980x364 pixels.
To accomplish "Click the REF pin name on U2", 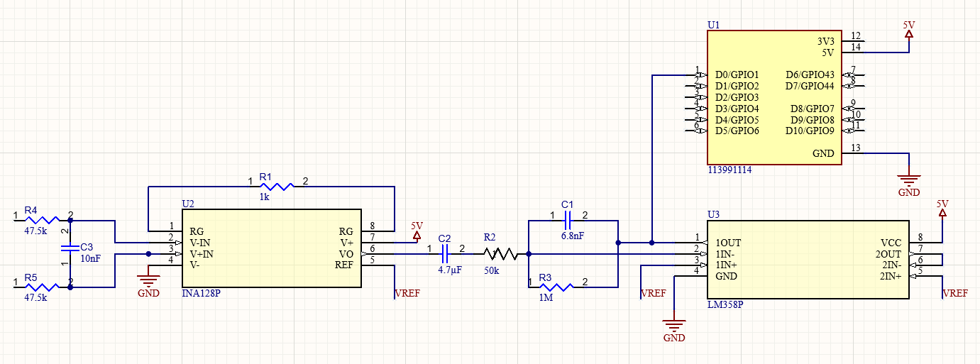I will tap(344, 265).
